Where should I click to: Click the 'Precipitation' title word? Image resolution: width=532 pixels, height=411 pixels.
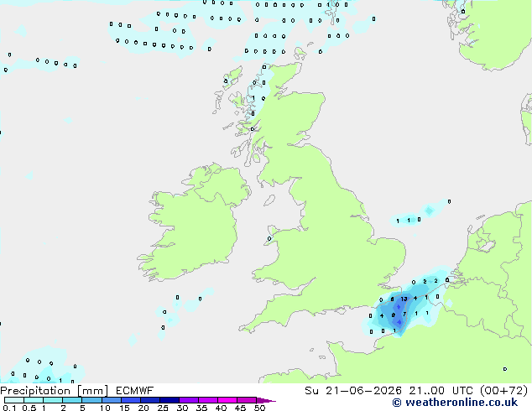click(35, 391)
